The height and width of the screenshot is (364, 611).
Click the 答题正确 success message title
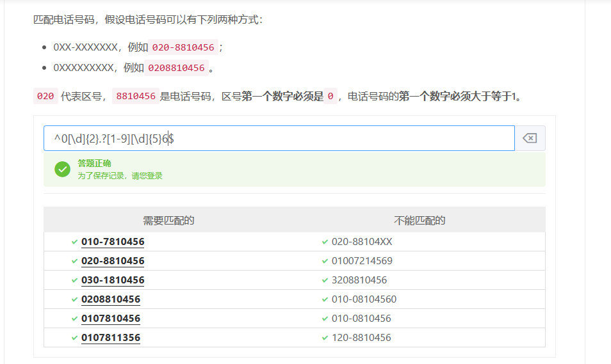tap(94, 163)
